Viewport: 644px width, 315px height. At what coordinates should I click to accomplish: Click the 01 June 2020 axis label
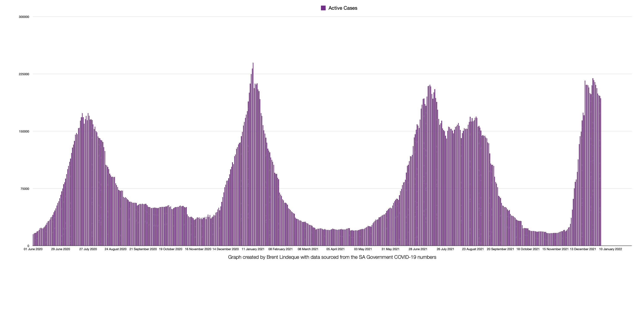[33, 249]
